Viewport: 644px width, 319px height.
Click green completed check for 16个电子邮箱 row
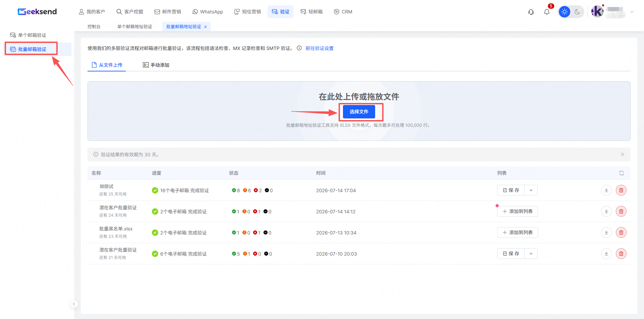tap(155, 191)
